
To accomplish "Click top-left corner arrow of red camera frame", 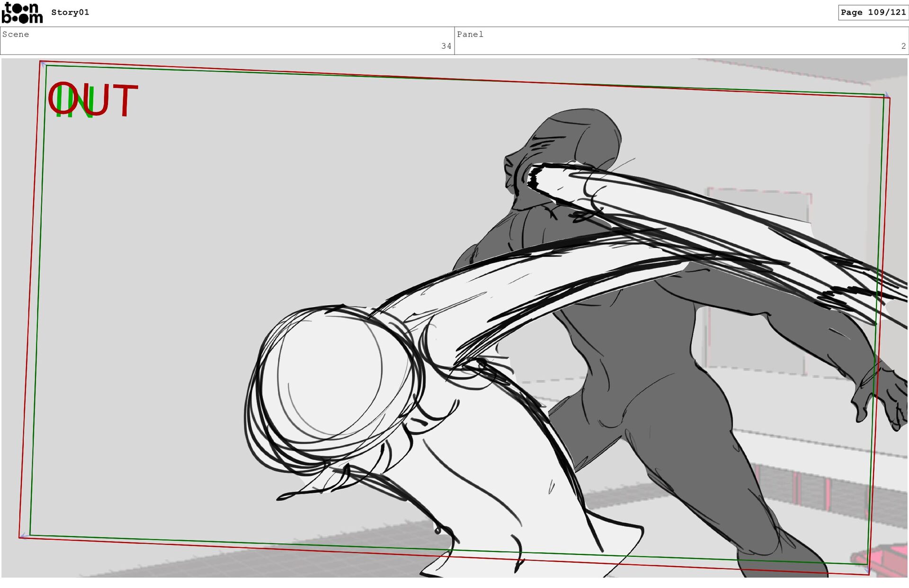I will pyautogui.click(x=42, y=63).
